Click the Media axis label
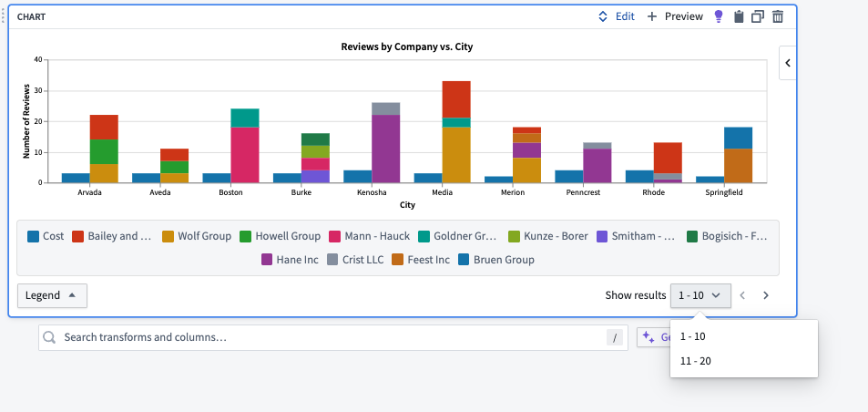Image resolution: width=868 pixels, height=412 pixels. tap(443, 192)
